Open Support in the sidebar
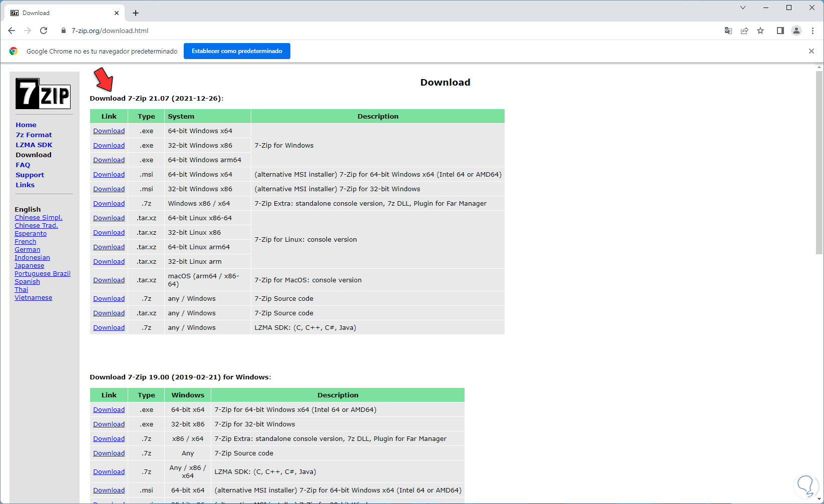The width and height of the screenshot is (824, 504). point(30,175)
